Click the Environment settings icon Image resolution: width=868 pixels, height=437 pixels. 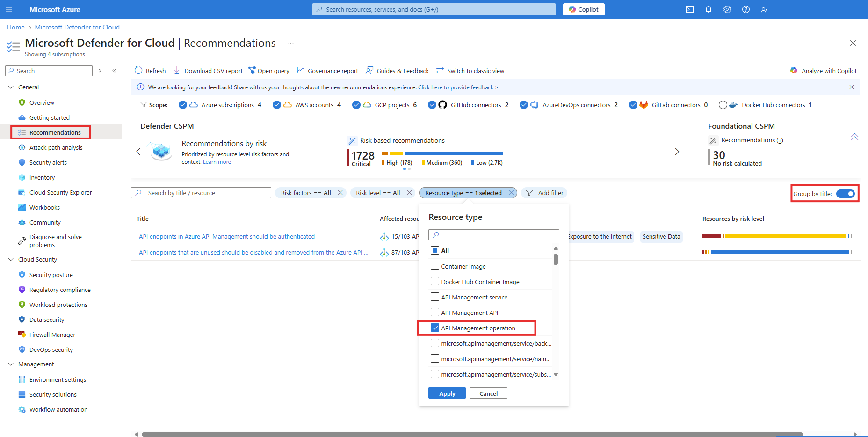tap(22, 379)
